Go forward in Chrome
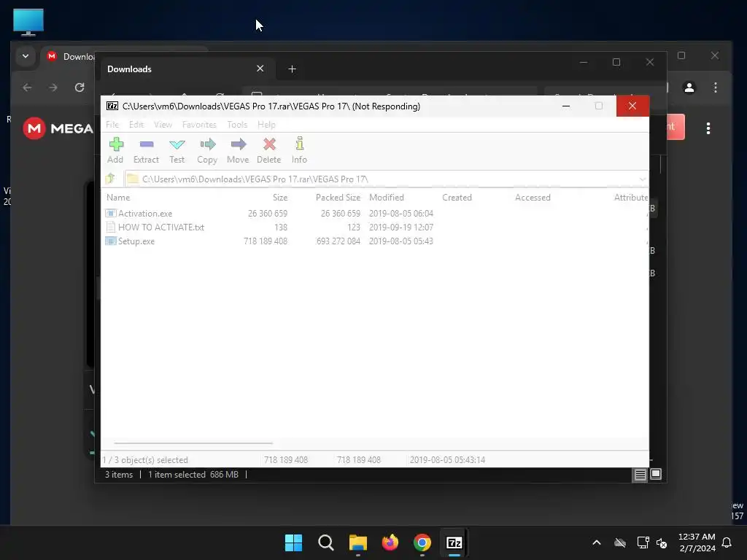 (x=53, y=87)
